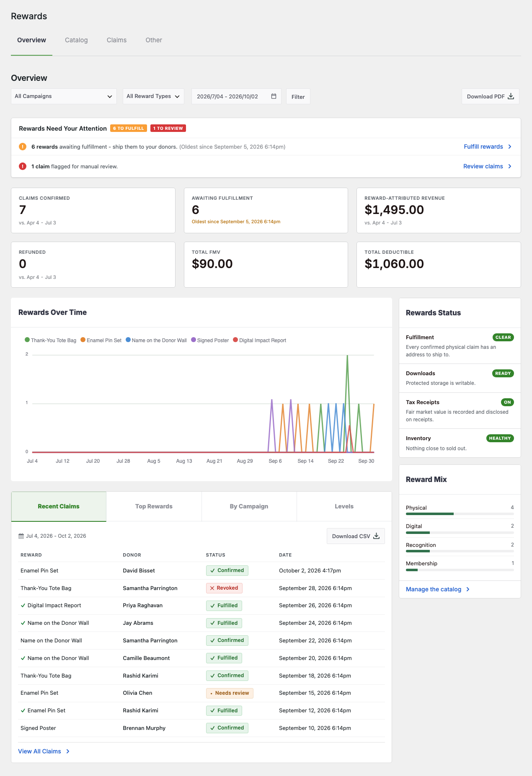
Task: Click the date October 2, 2026 4:17pm
Action: tap(310, 570)
